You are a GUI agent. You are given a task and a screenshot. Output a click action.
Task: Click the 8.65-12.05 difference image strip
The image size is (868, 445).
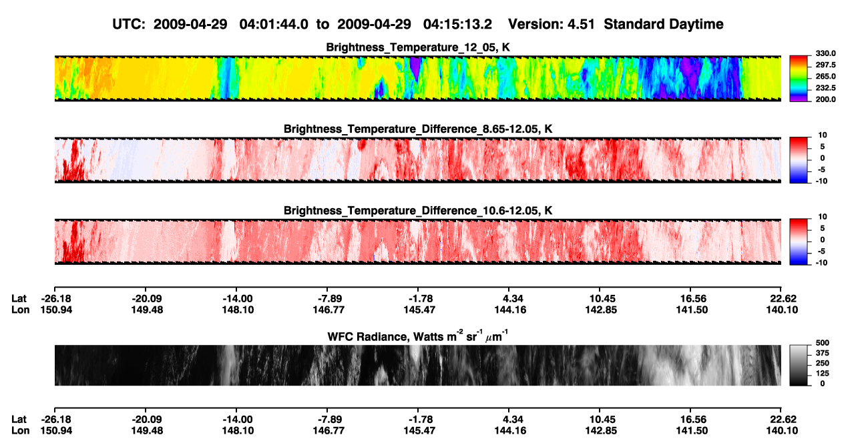coord(417,160)
